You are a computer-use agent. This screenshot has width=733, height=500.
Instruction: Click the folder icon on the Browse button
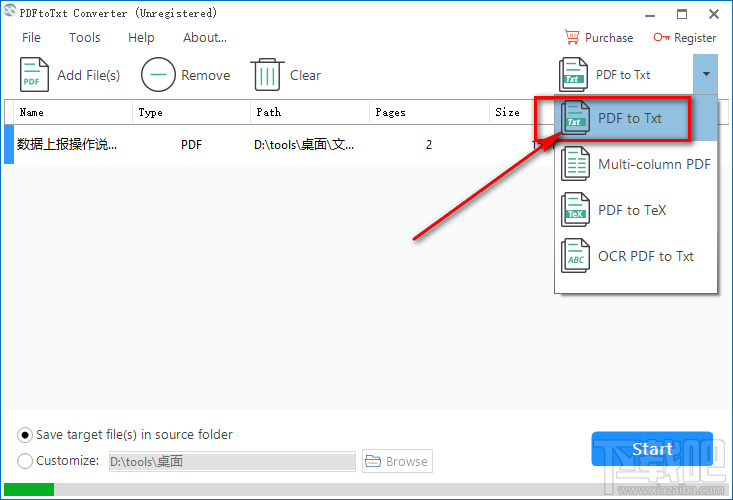click(x=373, y=461)
